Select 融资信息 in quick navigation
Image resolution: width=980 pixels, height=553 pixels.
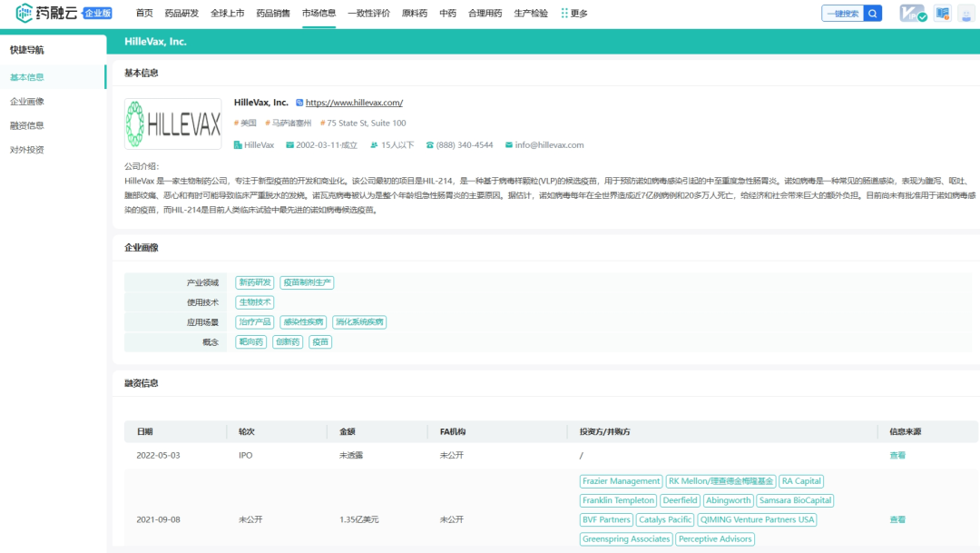click(27, 125)
